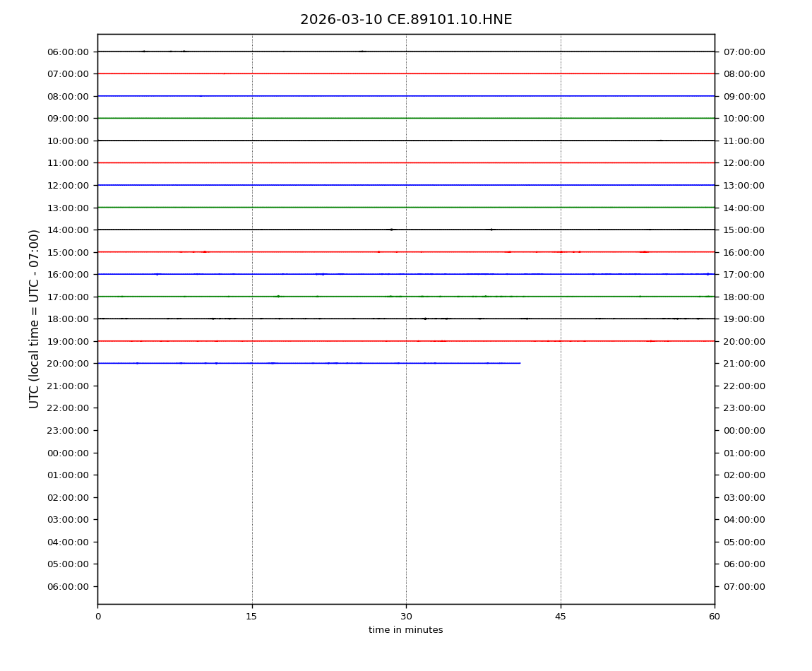Select the x-axis tick label 30
The image size is (812, 671).
coord(406,617)
